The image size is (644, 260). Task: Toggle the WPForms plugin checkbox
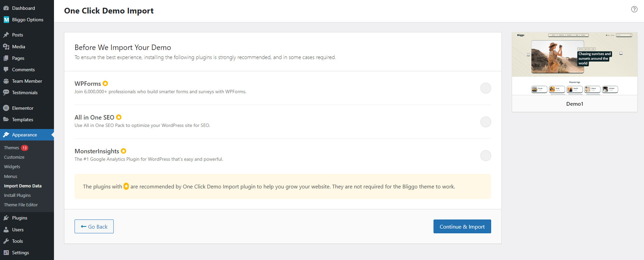(x=486, y=88)
